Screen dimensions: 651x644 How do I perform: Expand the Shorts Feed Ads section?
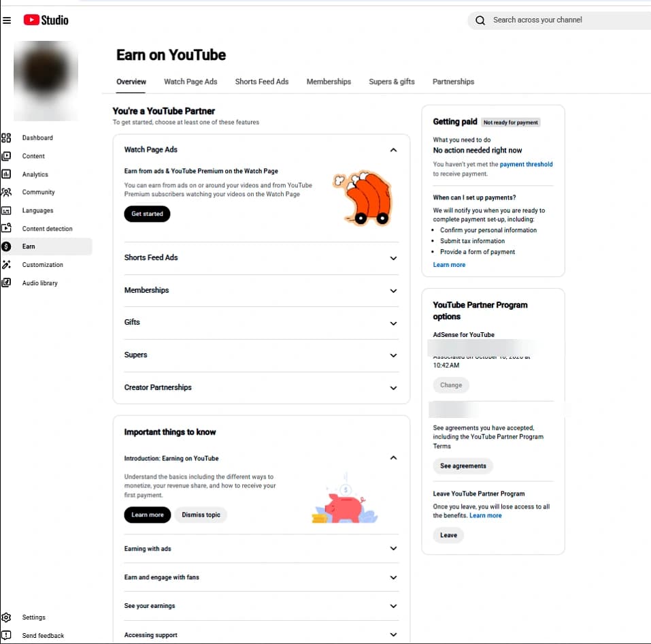pyautogui.click(x=393, y=258)
